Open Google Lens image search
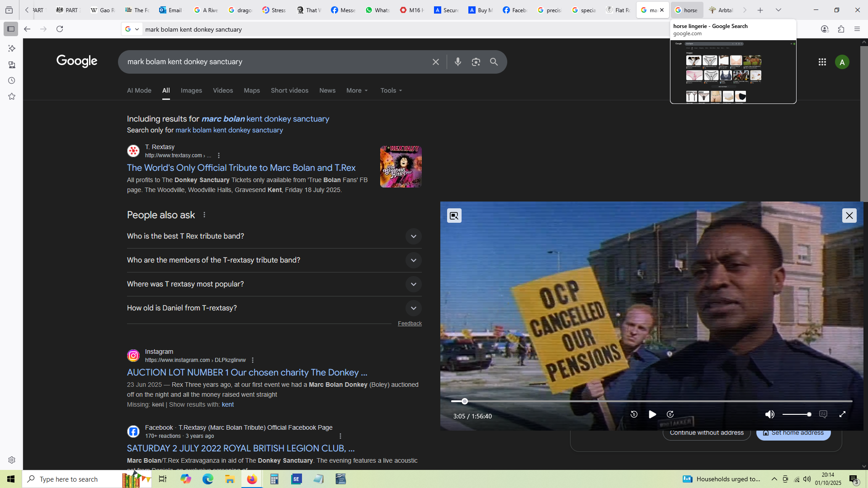Viewport: 868px width, 488px height. (476, 62)
